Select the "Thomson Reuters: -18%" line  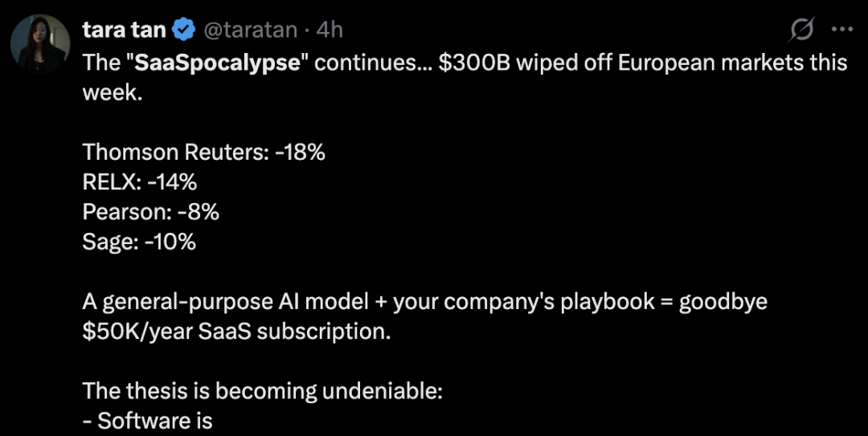coord(203,152)
